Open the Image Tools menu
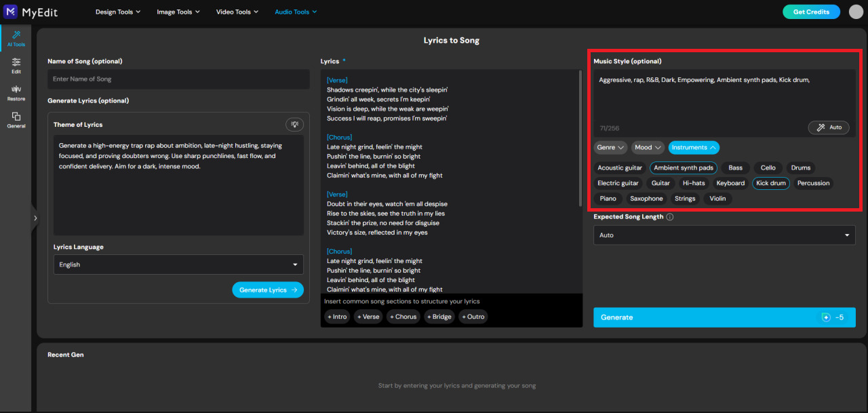Viewport: 868px width, 413px height. click(178, 12)
